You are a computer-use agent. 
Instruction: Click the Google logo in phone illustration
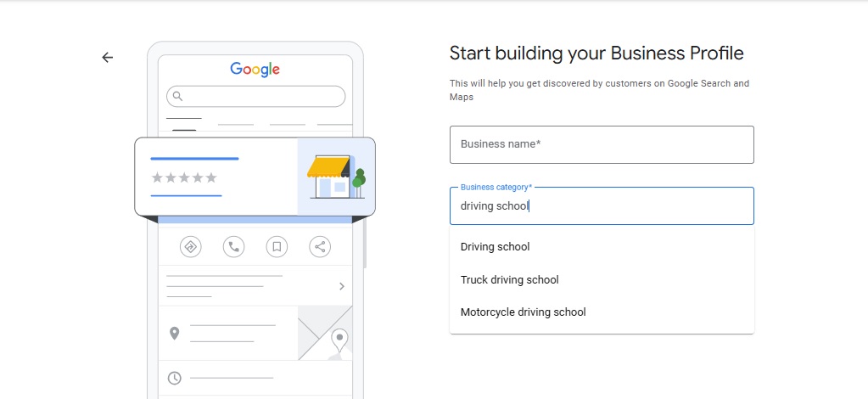[x=255, y=70]
